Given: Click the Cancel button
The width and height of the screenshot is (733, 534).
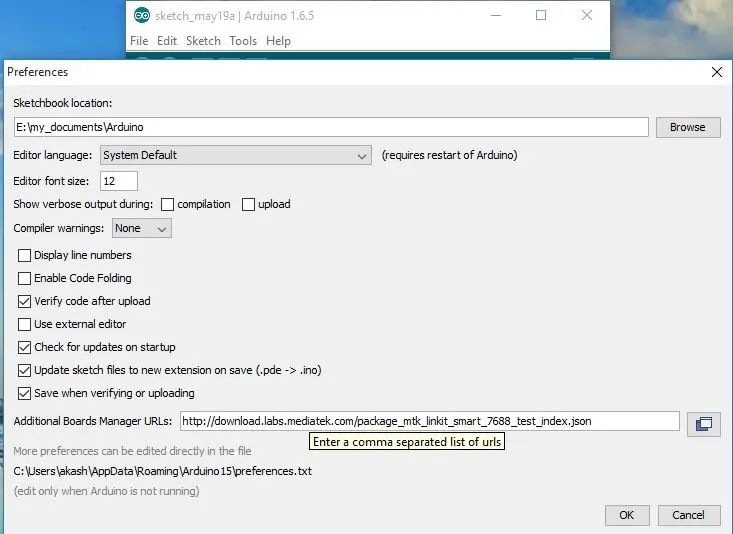Looking at the screenshot, I should pyautogui.click(x=689, y=515).
